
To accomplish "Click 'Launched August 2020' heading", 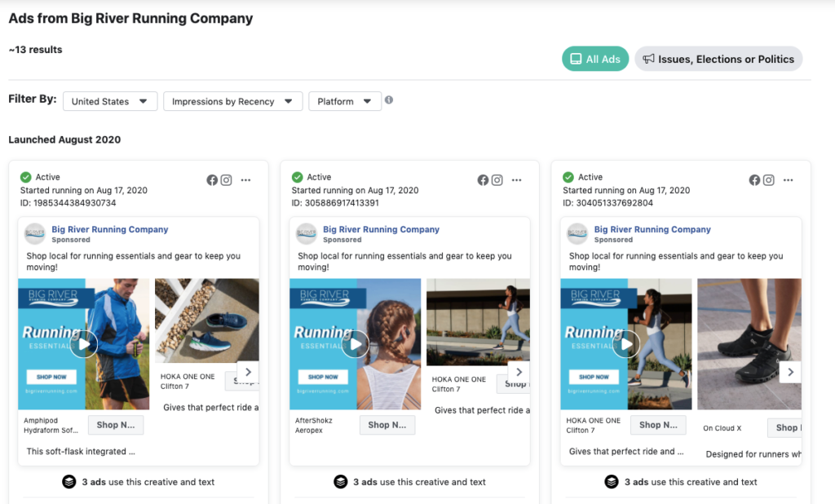I will coord(64,139).
